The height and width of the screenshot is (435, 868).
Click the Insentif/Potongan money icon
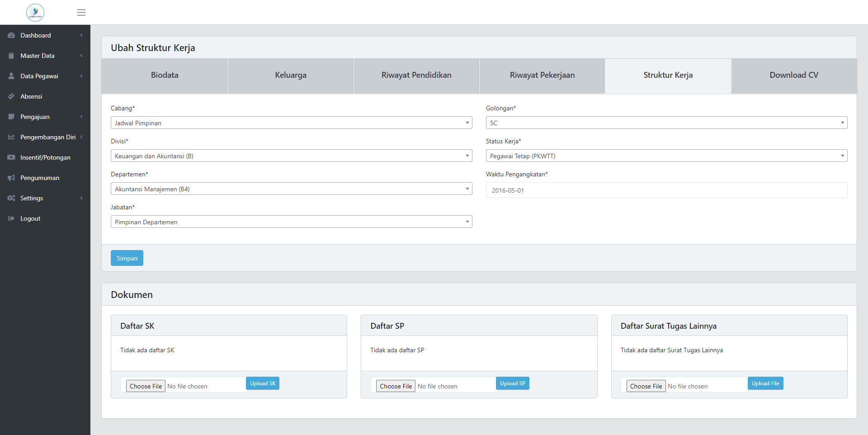click(11, 157)
